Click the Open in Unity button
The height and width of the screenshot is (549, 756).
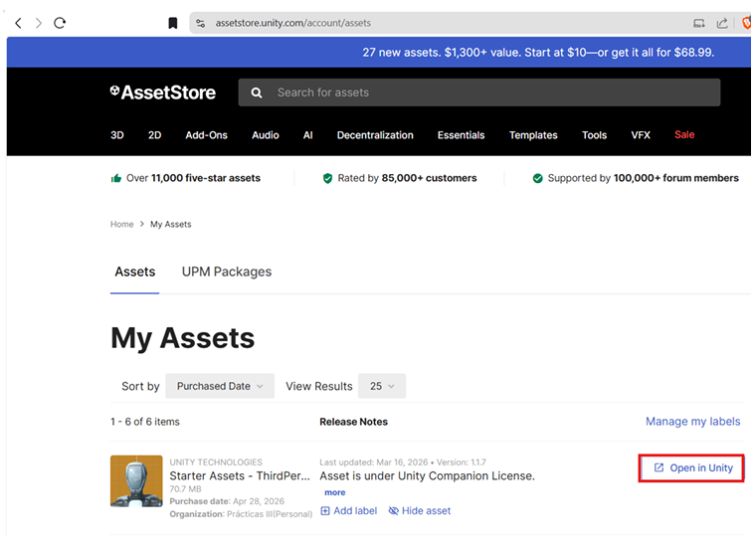click(x=691, y=468)
